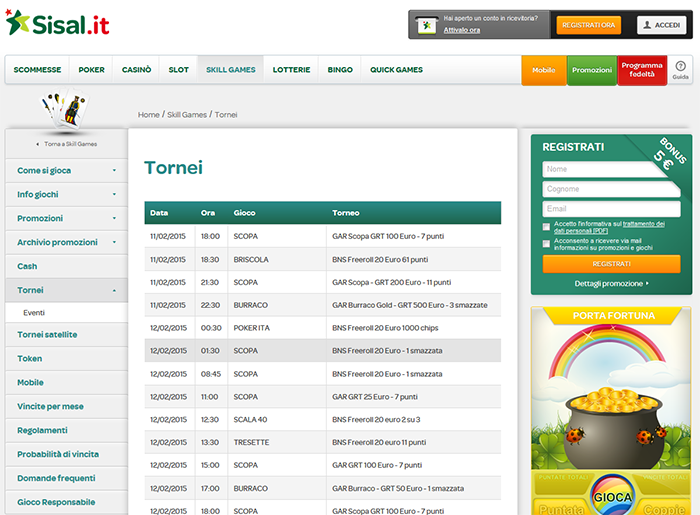Expand the Come si gioca menu arrow

click(x=114, y=170)
